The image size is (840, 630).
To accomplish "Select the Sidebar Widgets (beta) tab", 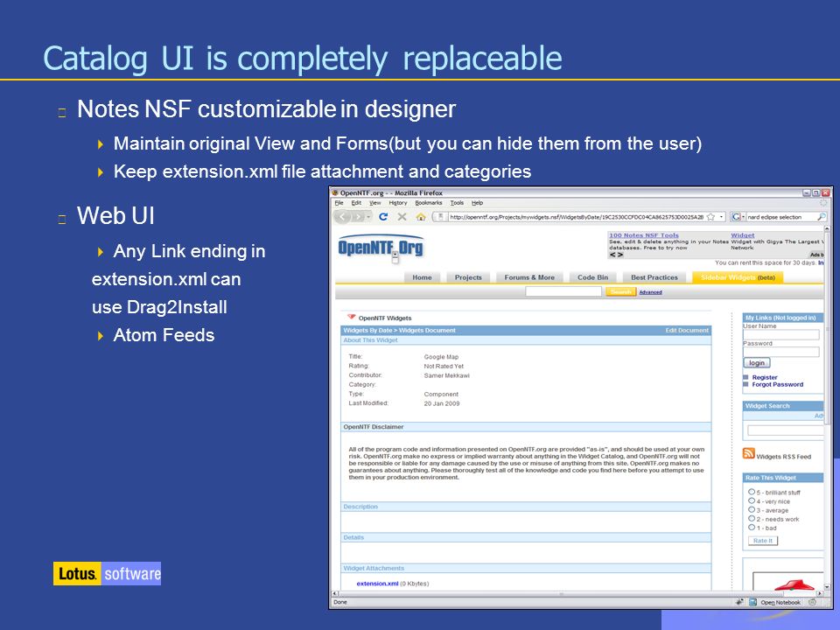I will click(738, 277).
